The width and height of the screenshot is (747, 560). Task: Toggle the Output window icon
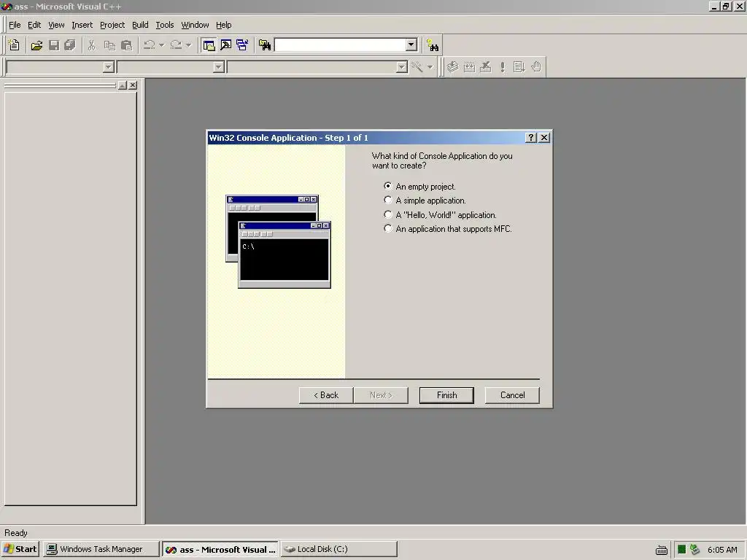226,45
